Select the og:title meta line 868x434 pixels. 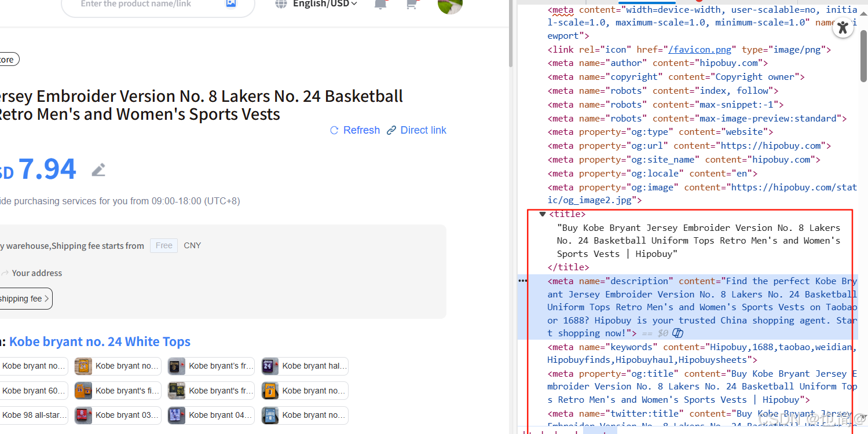point(702,387)
